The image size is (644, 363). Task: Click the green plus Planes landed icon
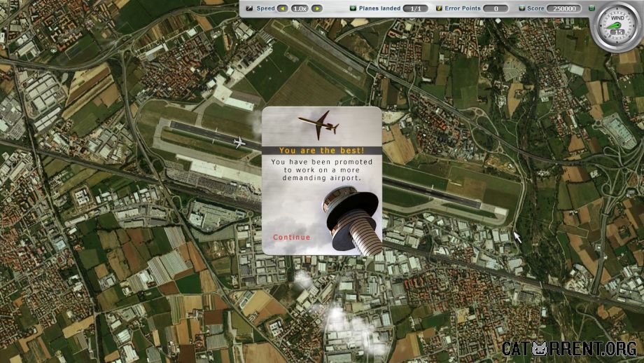(353, 8)
